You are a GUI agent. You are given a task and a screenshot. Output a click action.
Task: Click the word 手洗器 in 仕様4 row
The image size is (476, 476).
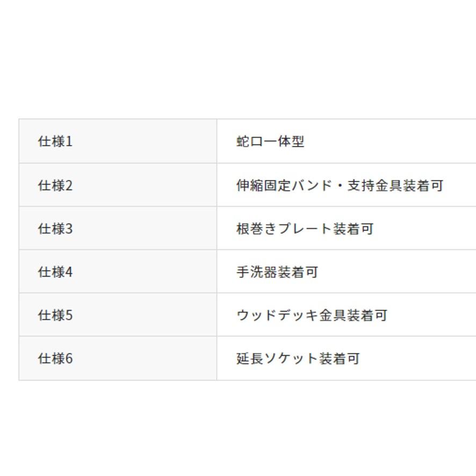coord(256,272)
